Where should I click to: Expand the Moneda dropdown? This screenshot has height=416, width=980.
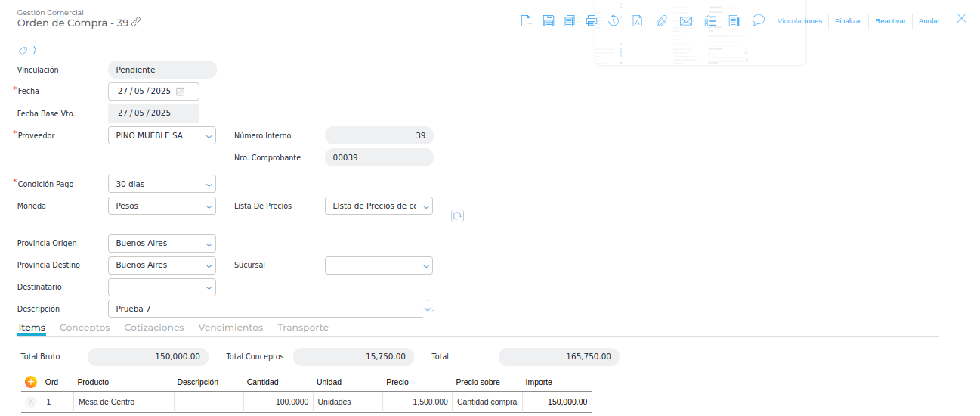coord(209,206)
